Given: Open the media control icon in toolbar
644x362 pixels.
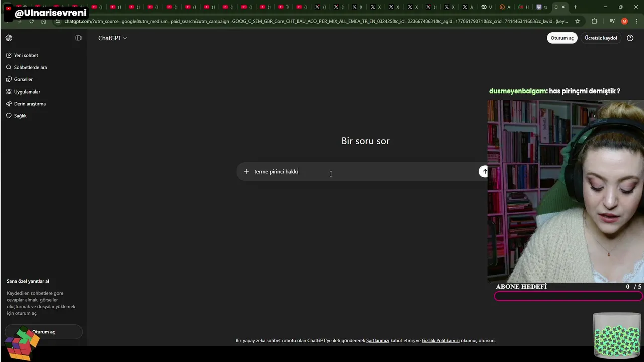Looking at the screenshot, I should point(612,21).
